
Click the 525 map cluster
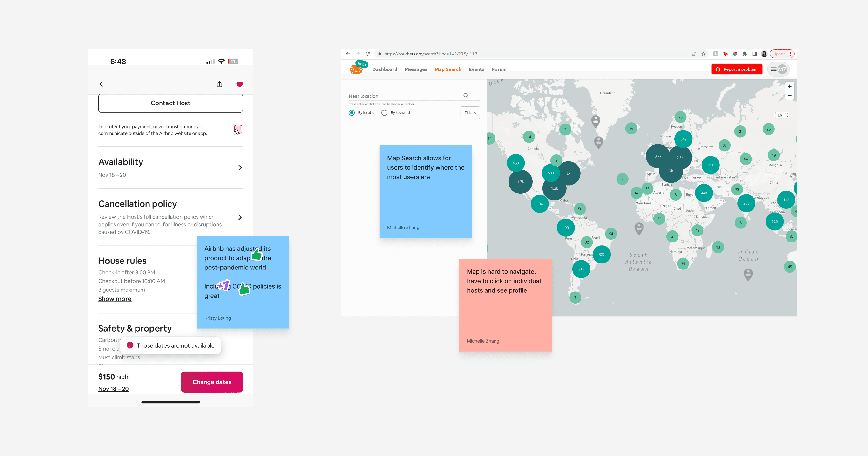pyautogui.click(x=774, y=221)
